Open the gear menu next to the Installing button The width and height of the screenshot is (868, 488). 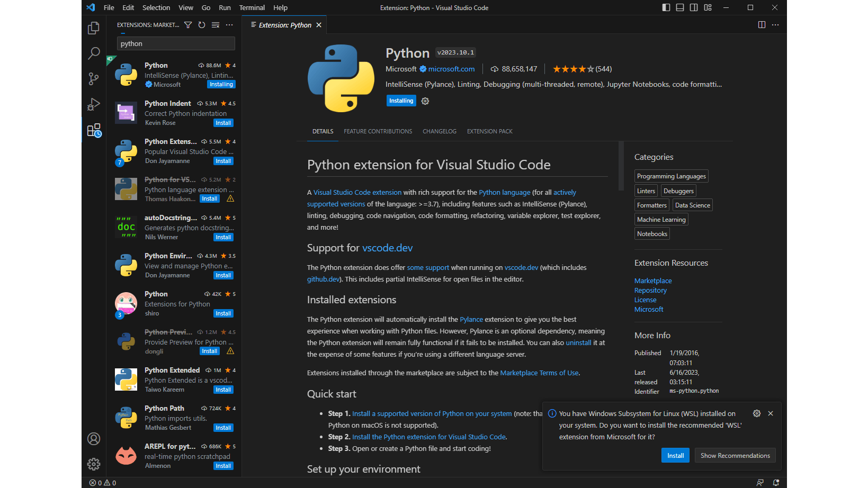pyautogui.click(x=425, y=101)
